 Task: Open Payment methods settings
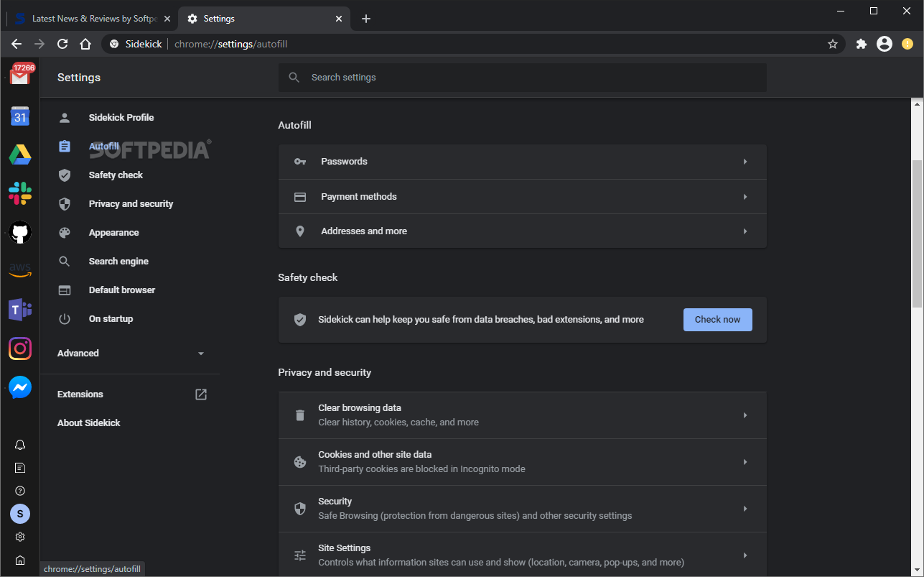[522, 196]
